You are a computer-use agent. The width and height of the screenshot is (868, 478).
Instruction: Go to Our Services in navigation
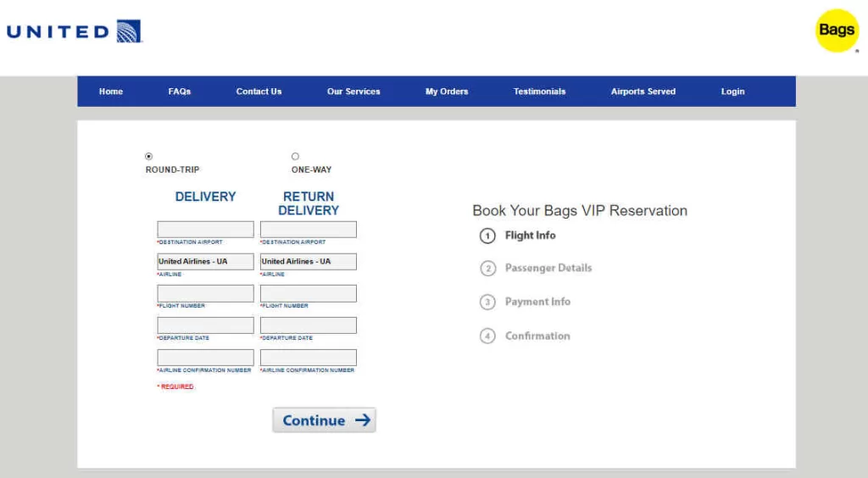[353, 92]
